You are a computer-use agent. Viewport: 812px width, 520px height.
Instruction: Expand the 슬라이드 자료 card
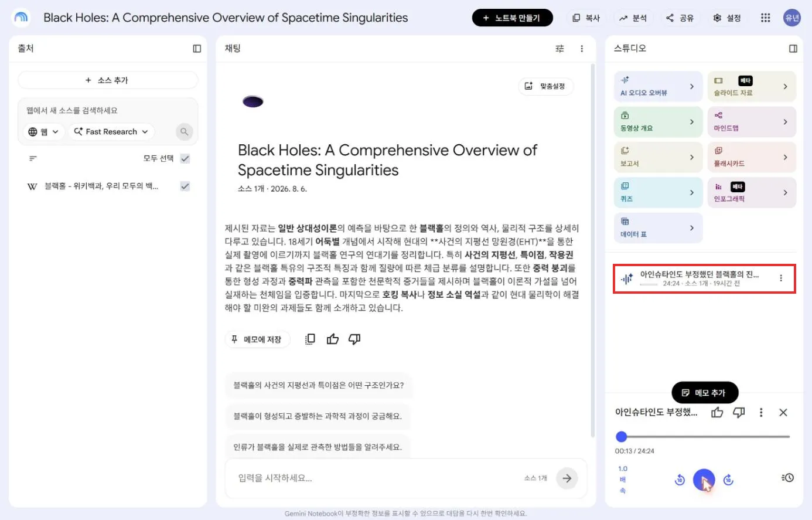(x=752, y=87)
